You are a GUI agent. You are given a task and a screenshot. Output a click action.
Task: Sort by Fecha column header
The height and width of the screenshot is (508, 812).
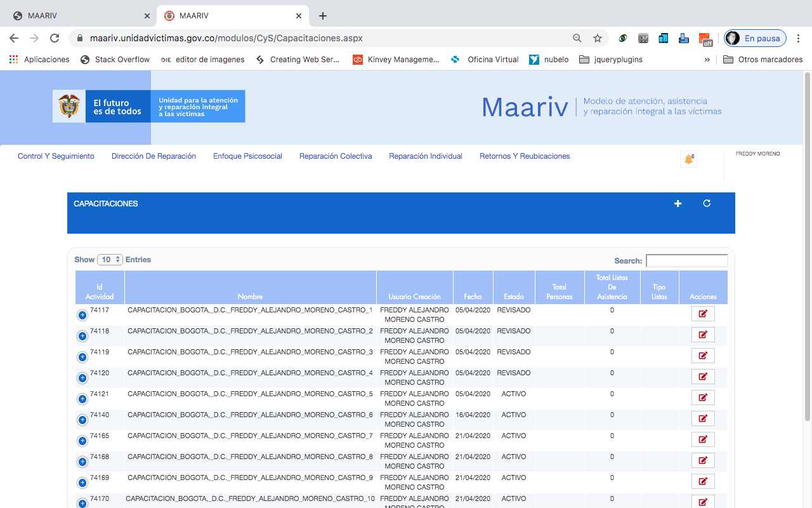[473, 288]
